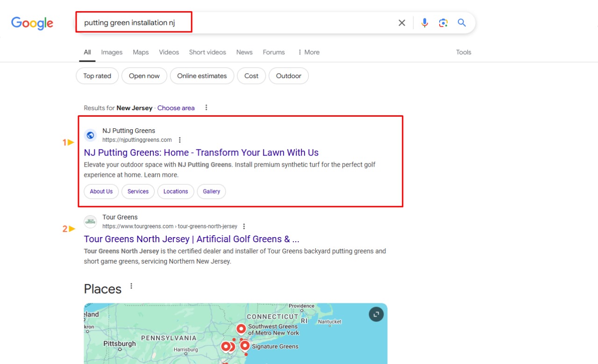
Task: Open NJ Putting Greens: Home result title
Action: (x=201, y=153)
